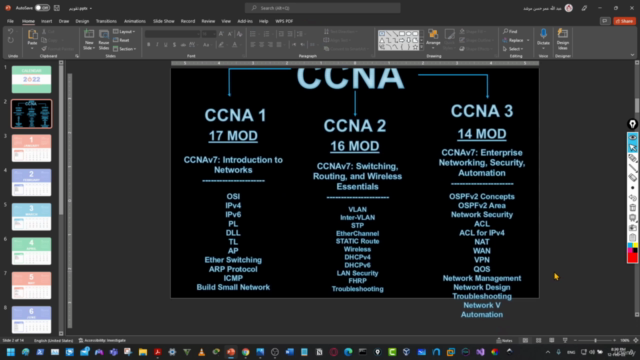This screenshot has width=640, height=360.
Task: Switch to the Slide Show tab
Action: [x=164, y=21]
